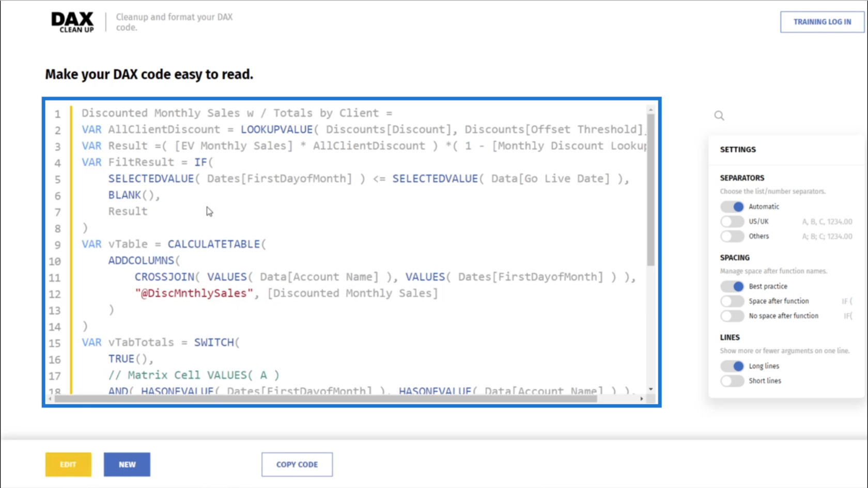Click the horizontal scroll-left arrow

point(50,399)
